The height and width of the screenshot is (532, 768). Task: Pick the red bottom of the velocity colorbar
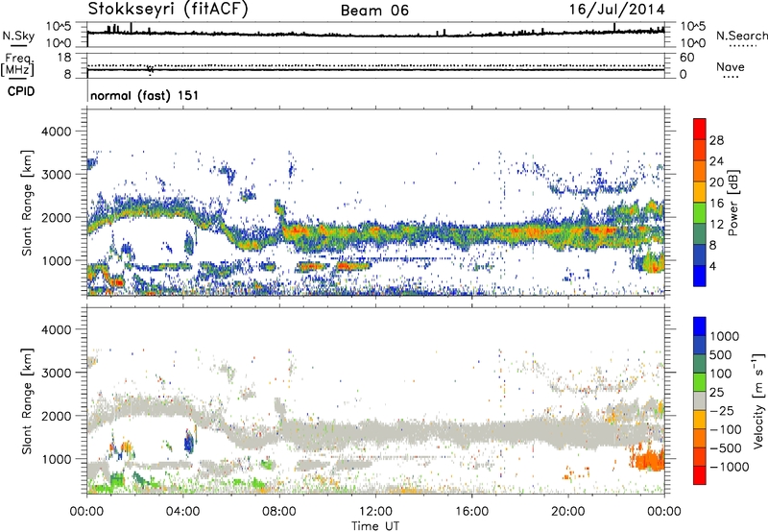[x=700, y=475]
